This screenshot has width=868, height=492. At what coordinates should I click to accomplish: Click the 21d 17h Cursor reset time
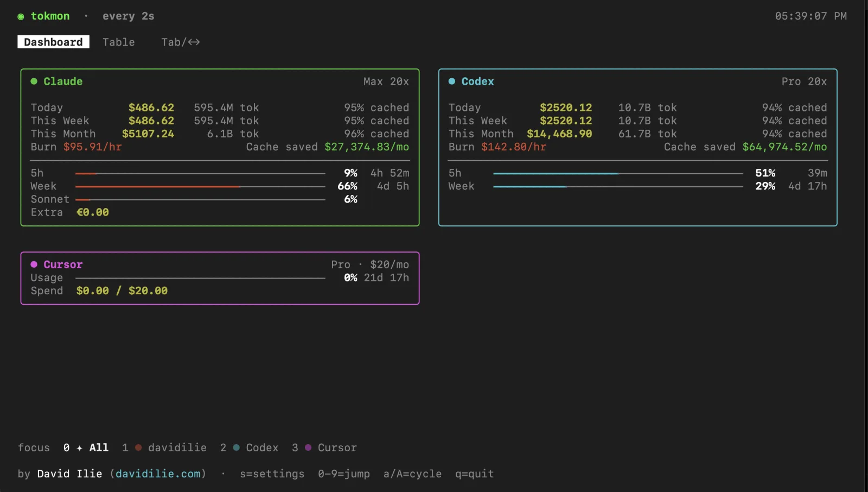[386, 277]
